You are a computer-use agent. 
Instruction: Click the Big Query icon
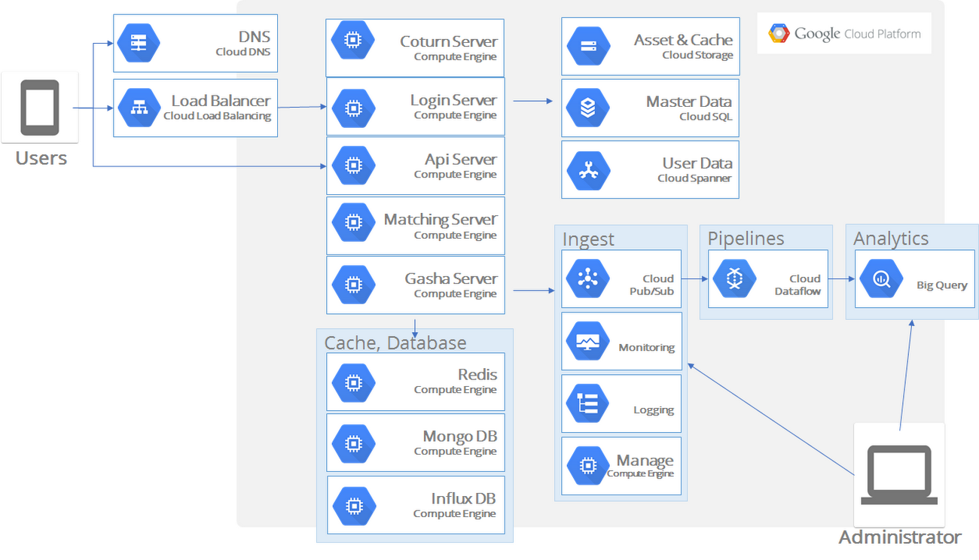click(881, 279)
